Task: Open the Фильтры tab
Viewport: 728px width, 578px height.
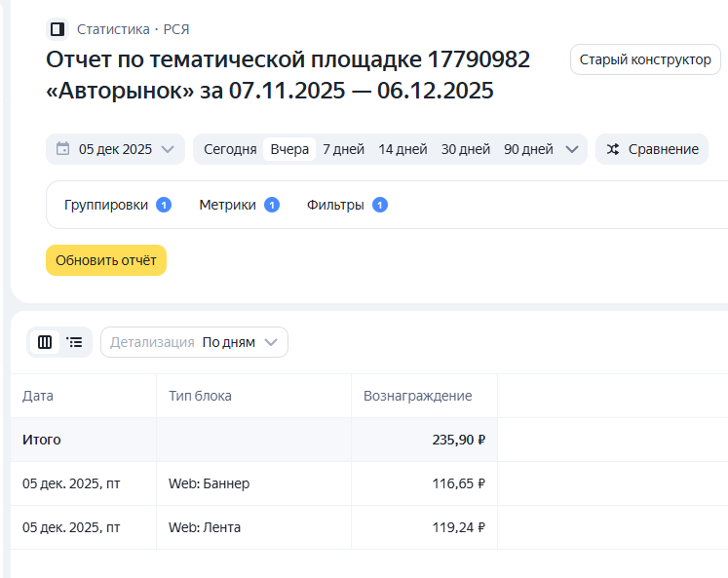Action: pos(335,205)
